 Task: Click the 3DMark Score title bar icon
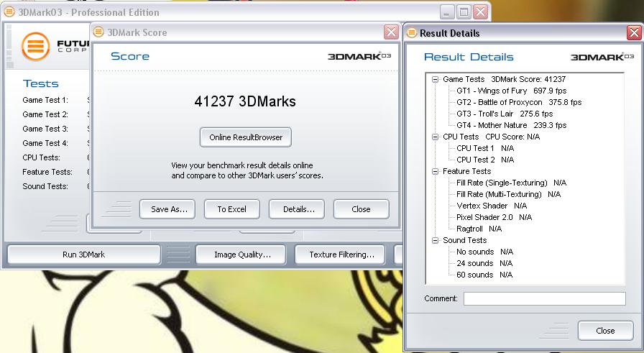click(98, 32)
